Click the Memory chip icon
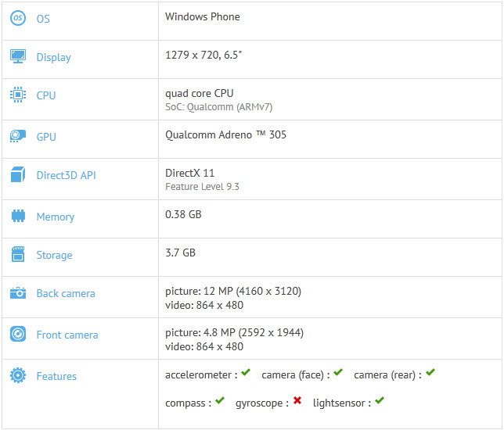 click(17, 217)
